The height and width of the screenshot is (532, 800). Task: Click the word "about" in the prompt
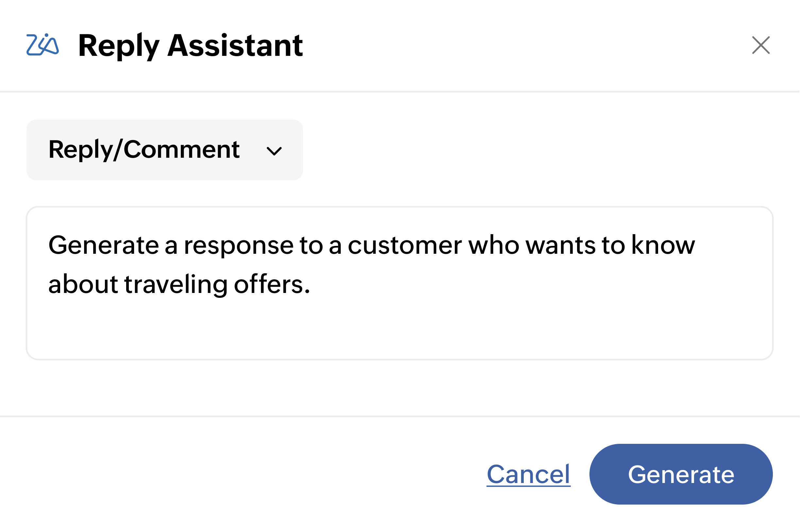click(x=83, y=284)
